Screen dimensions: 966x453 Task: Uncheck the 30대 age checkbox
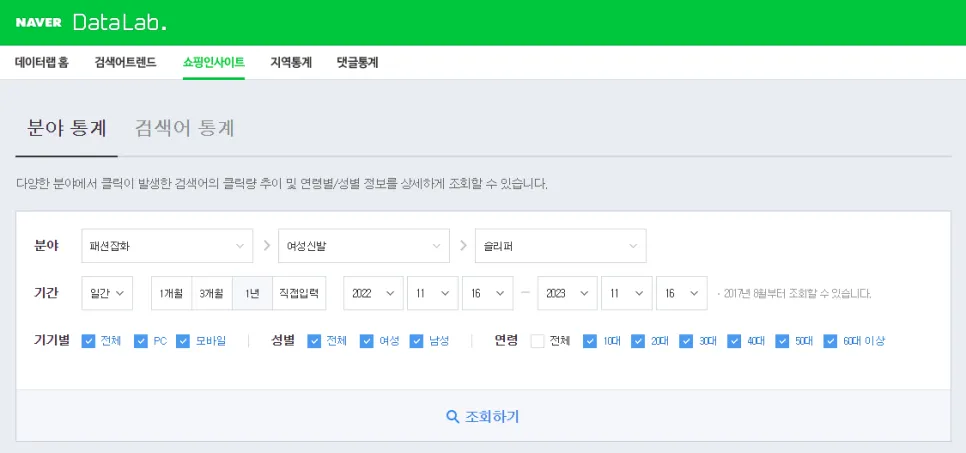click(x=686, y=341)
